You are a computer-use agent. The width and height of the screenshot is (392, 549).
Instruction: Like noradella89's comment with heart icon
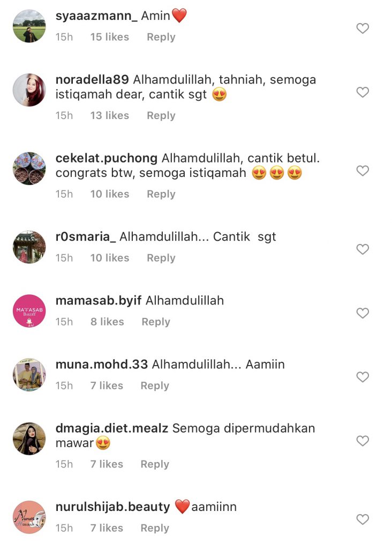(x=363, y=92)
